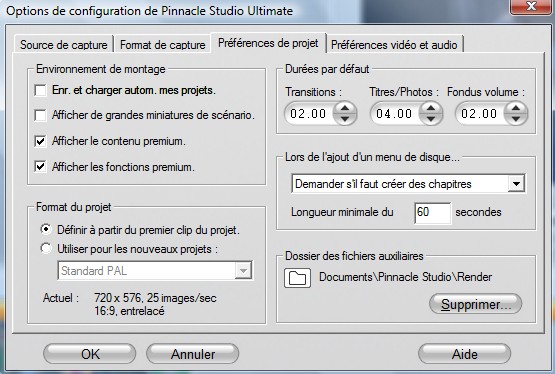Click the Annuler button
Viewport: 555px width, 374px height.
193,354
